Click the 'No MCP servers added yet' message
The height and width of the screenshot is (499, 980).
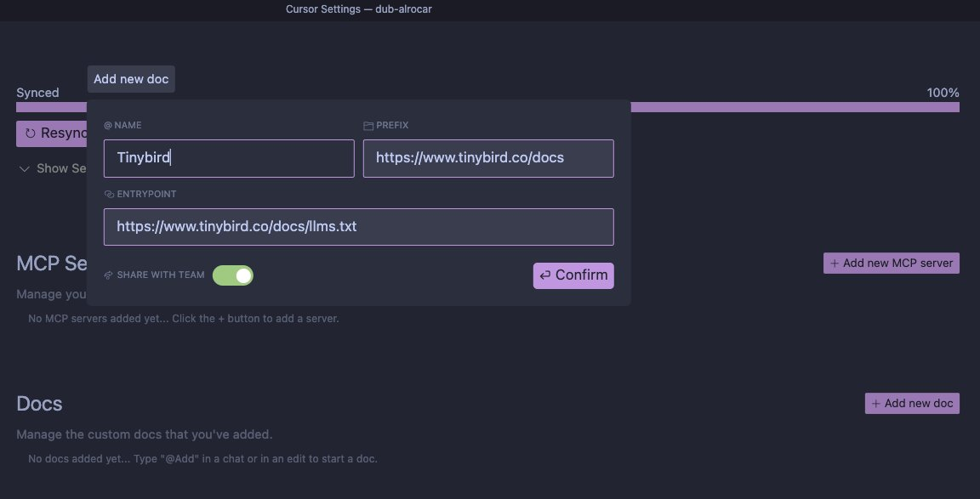point(184,319)
